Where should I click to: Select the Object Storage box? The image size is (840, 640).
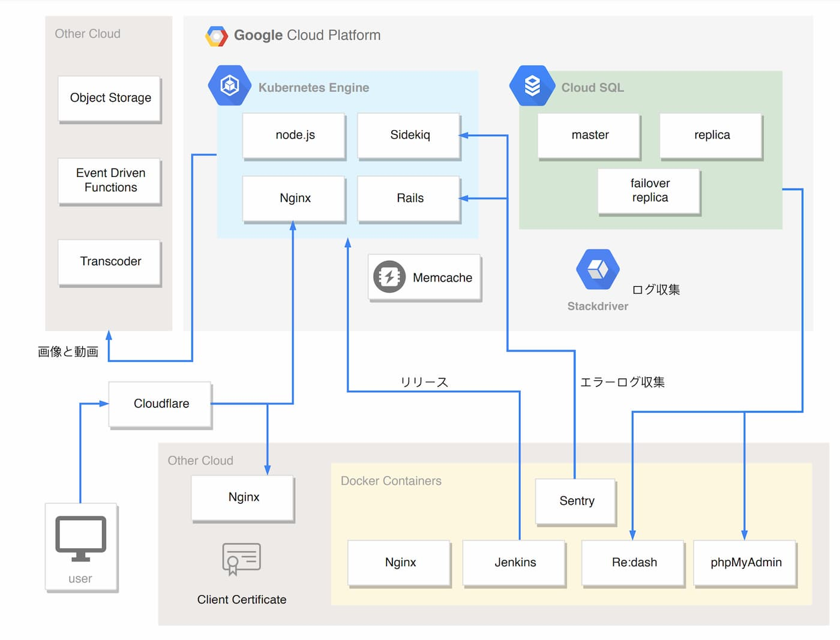coord(110,99)
